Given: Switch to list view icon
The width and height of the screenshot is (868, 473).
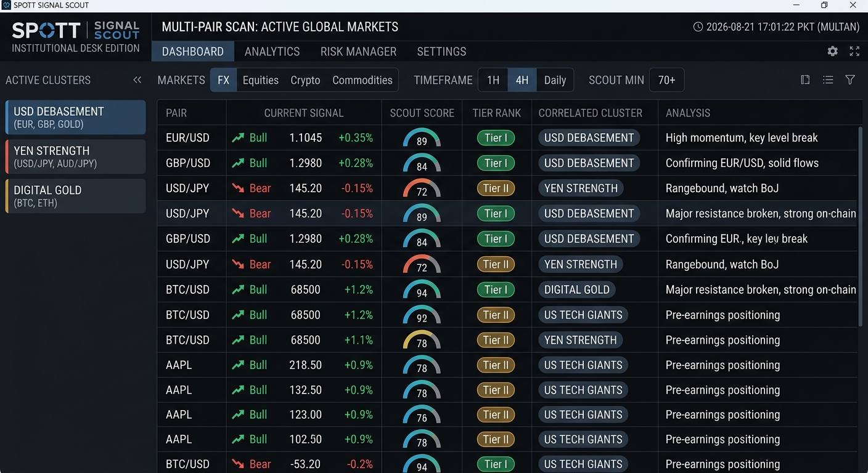Looking at the screenshot, I should [828, 79].
